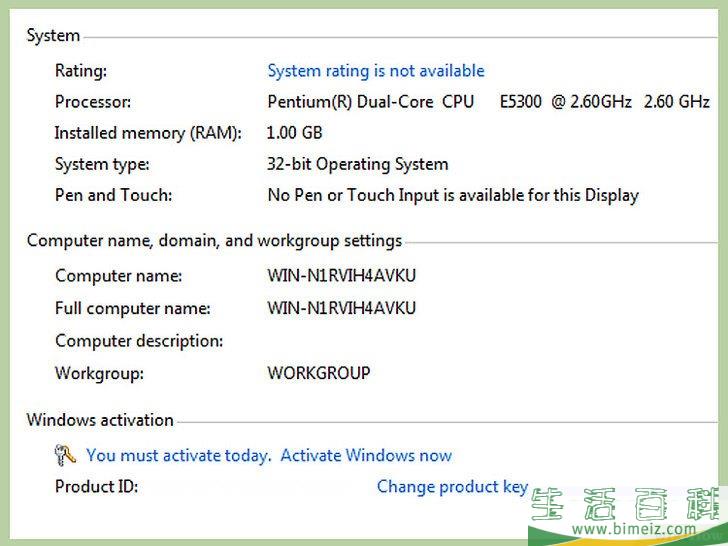Click Computer name, domain, and workgroup heading
The height and width of the screenshot is (546, 728).
coord(214,241)
